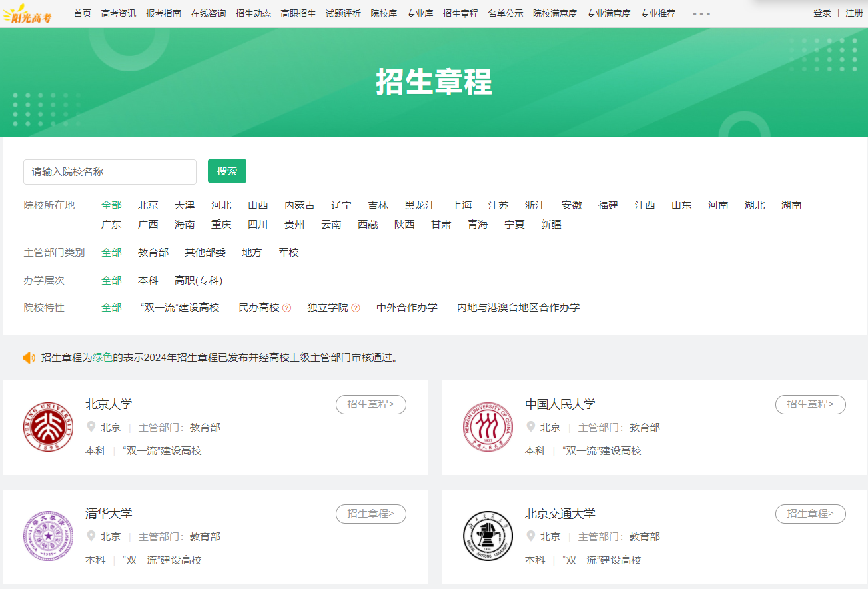Filter by 民办高校
Viewport: 868px width, 589px height.
(259, 308)
